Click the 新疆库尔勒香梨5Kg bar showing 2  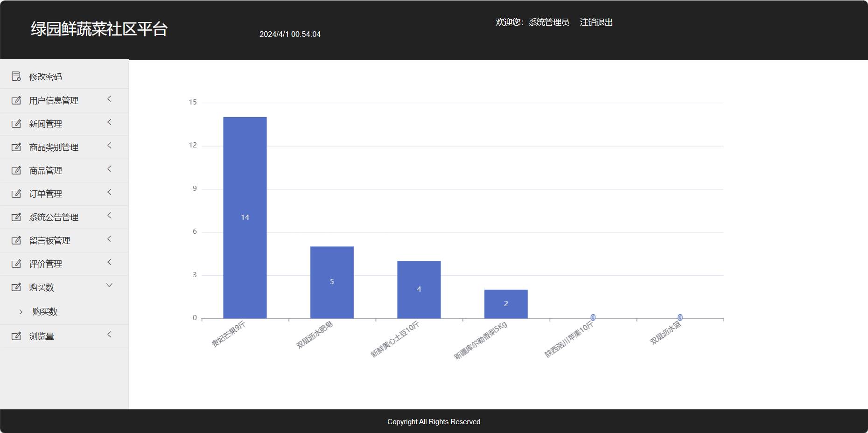click(x=506, y=304)
